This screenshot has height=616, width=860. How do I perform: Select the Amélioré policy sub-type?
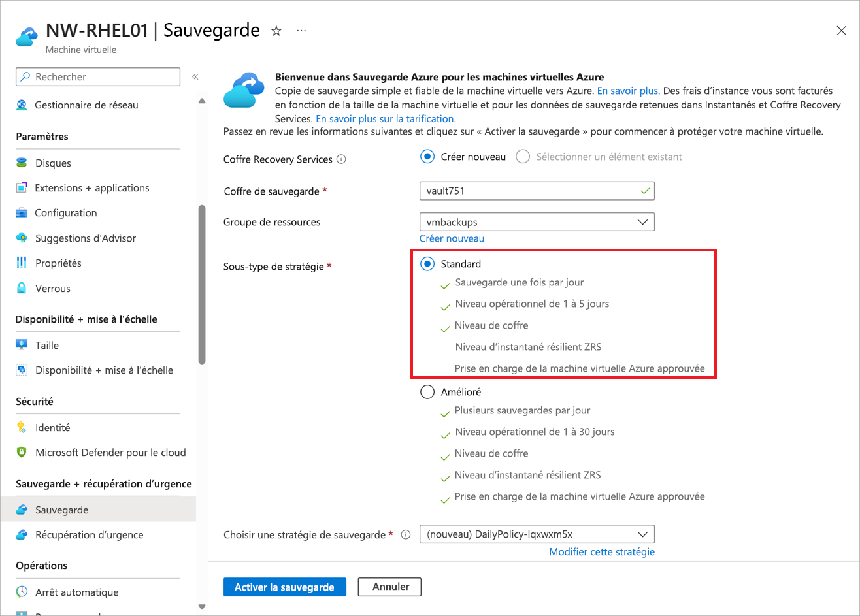click(x=428, y=391)
